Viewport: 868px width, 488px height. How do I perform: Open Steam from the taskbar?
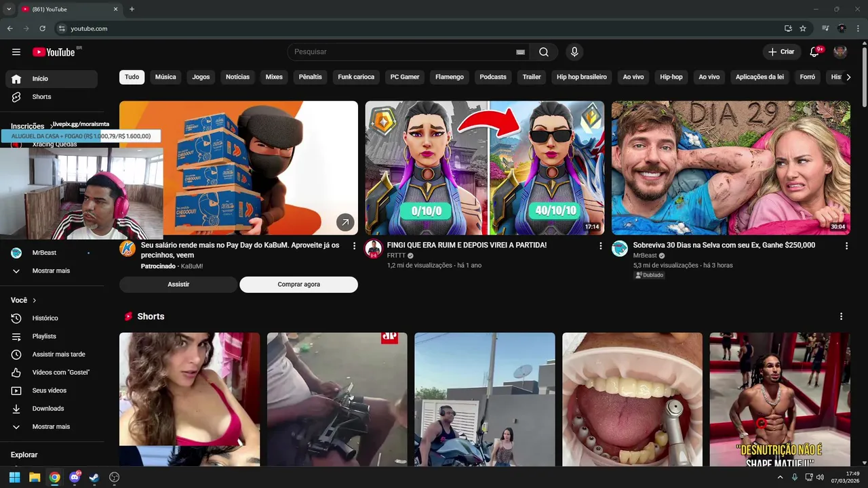(94, 477)
